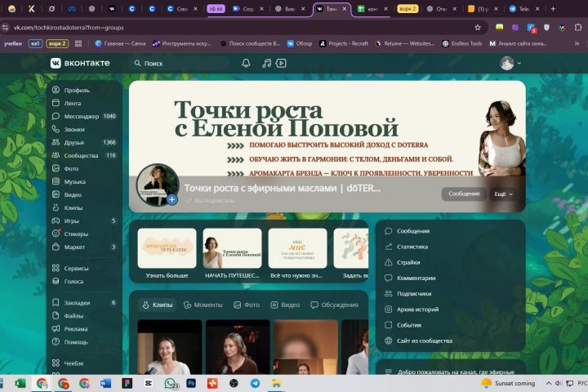The height and width of the screenshot is (392, 588).
Task: Bookmark page with star icon
Action: (478, 28)
